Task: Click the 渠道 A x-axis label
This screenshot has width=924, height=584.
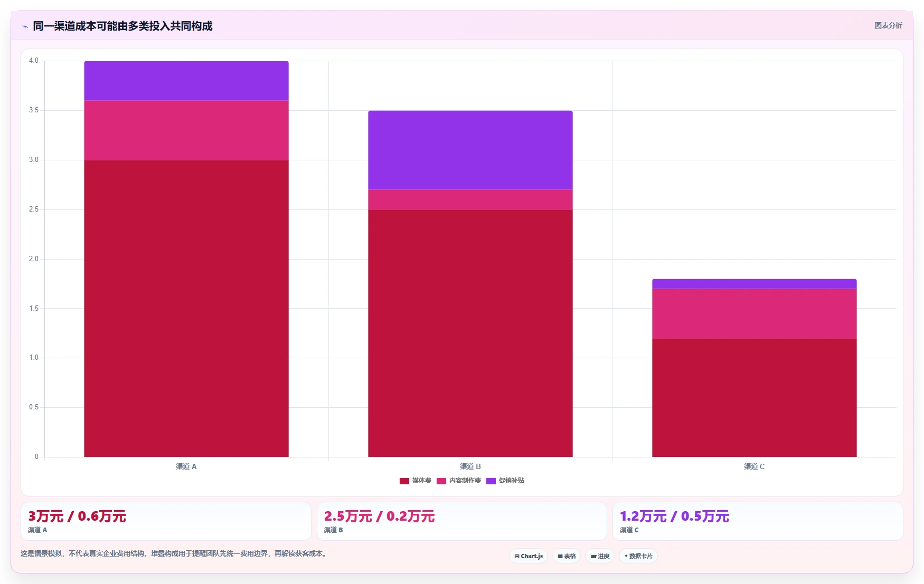Action: click(186, 466)
